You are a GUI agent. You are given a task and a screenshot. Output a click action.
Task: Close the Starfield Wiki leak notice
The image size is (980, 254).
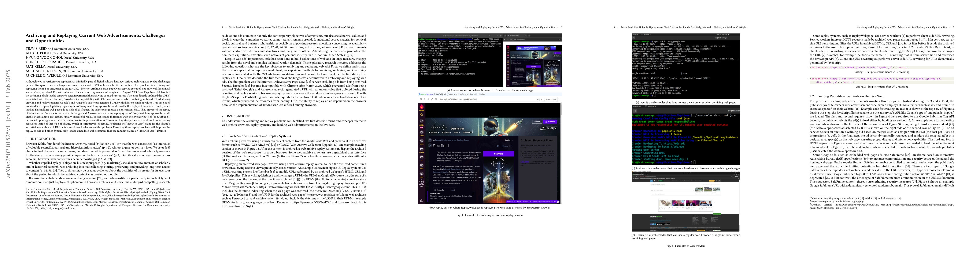pos(473,193)
